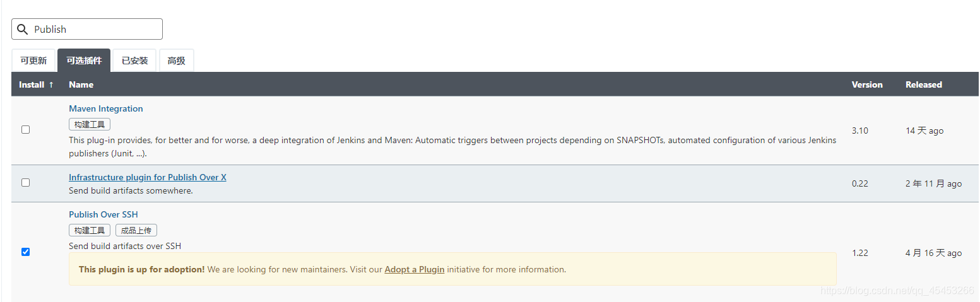Click 构建工具 tag under Maven Integration
This screenshot has height=302, width=980.
[90, 124]
